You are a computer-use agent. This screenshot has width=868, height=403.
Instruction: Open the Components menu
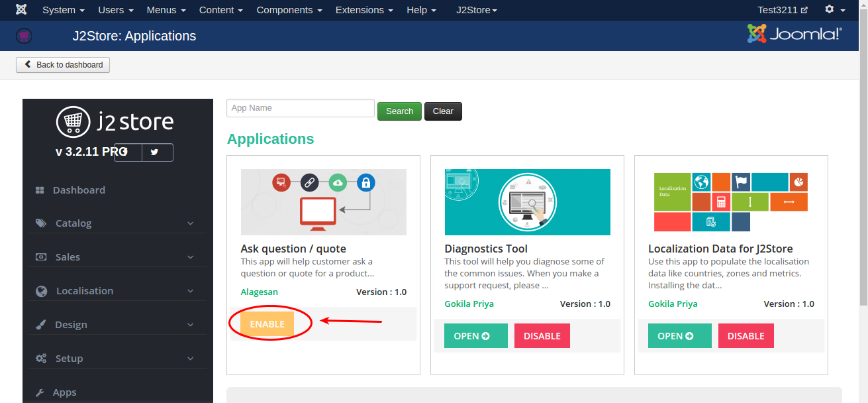tap(289, 10)
